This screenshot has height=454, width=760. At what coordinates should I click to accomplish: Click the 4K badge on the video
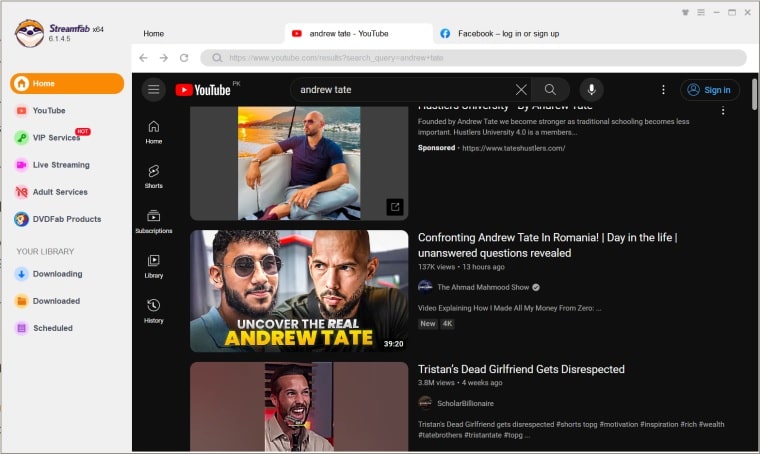(447, 324)
